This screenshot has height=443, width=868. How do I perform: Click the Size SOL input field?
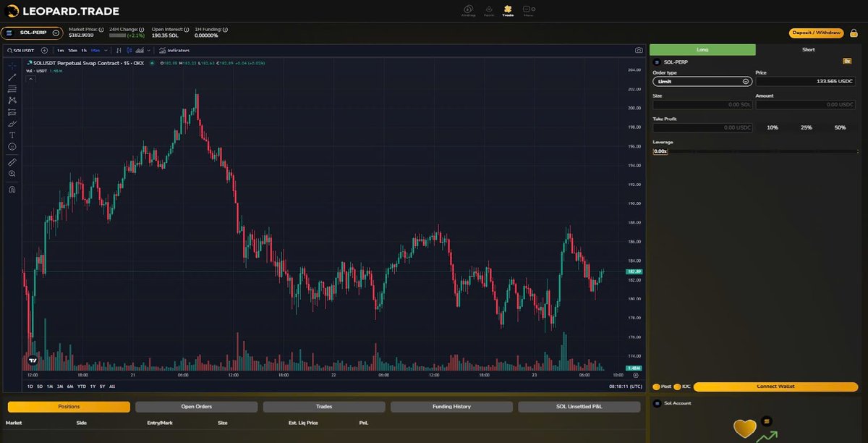click(x=702, y=105)
